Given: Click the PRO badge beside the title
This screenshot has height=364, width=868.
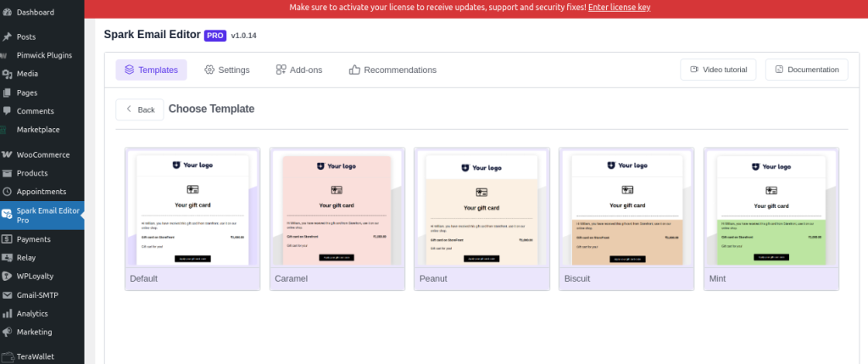Looking at the screenshot, I should tap(214, 36).
